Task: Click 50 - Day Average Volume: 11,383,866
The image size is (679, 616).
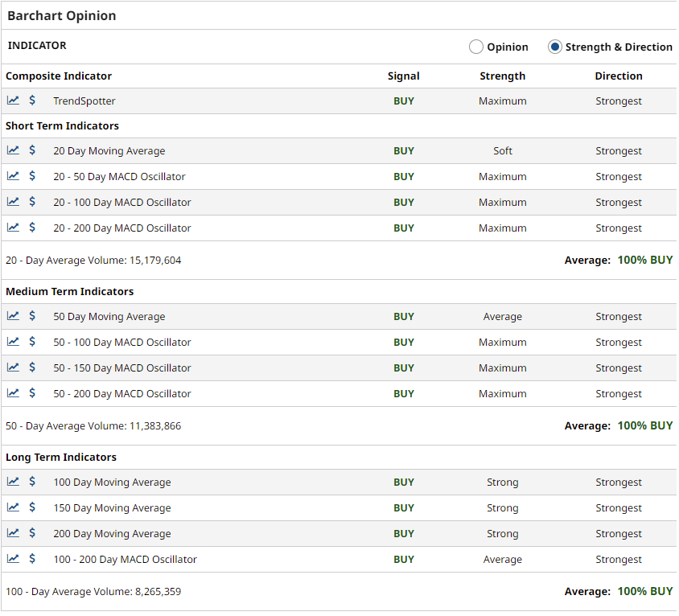Action: (93, 426)
